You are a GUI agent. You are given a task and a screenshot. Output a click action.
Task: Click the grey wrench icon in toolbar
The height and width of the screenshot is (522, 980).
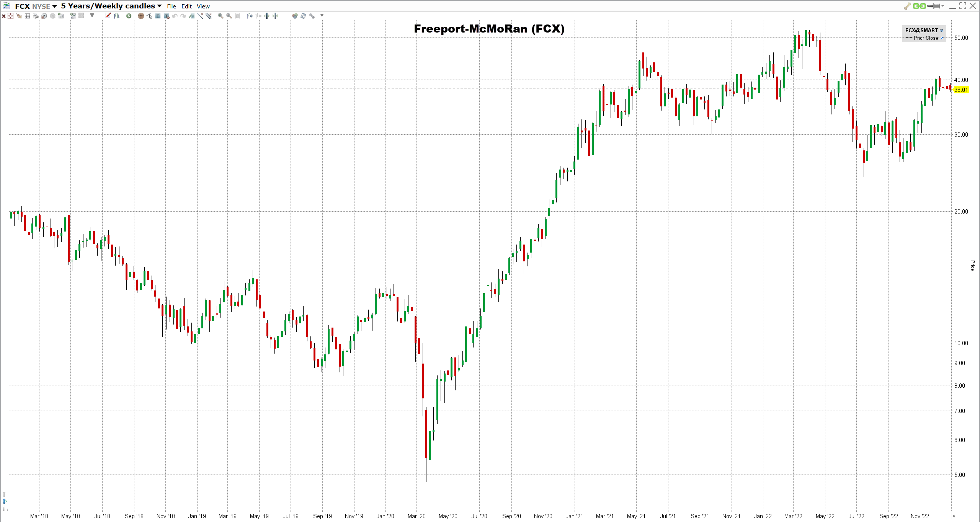[x=312, y=16]
